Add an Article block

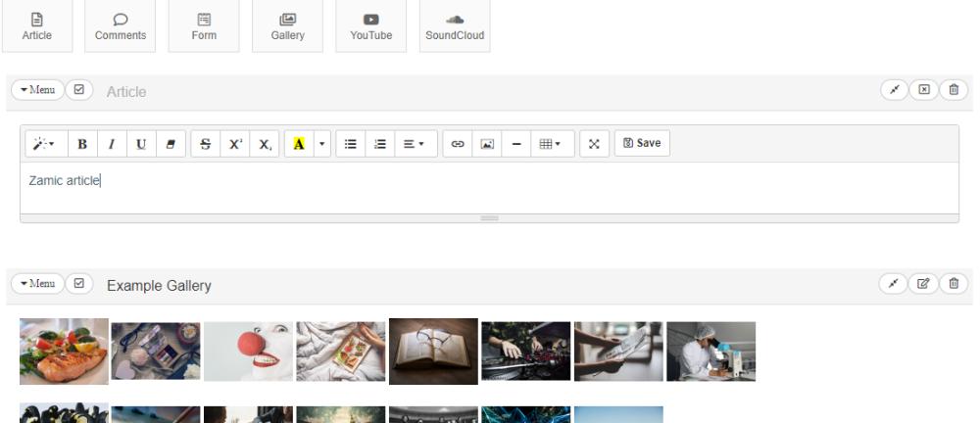pyautogui.click(x=37, y=26)
